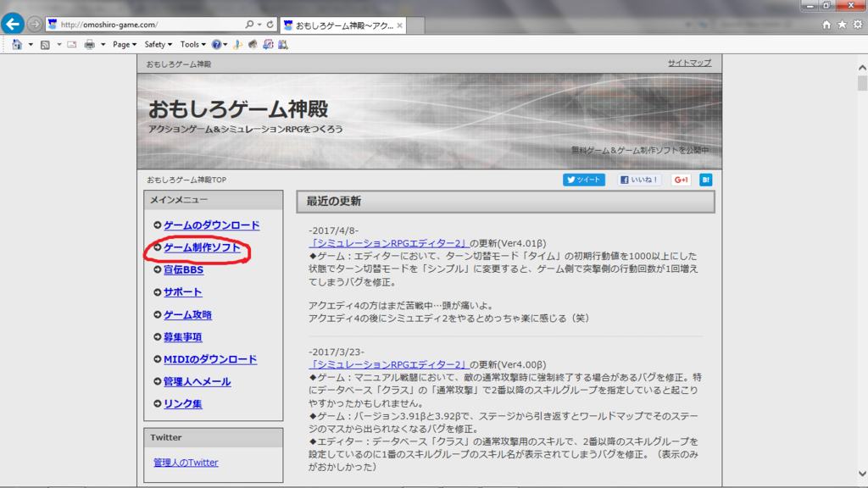Open the Page menu
Image resolution: width=868 pixels, height=488 pixels.
(x=125, y=44)
